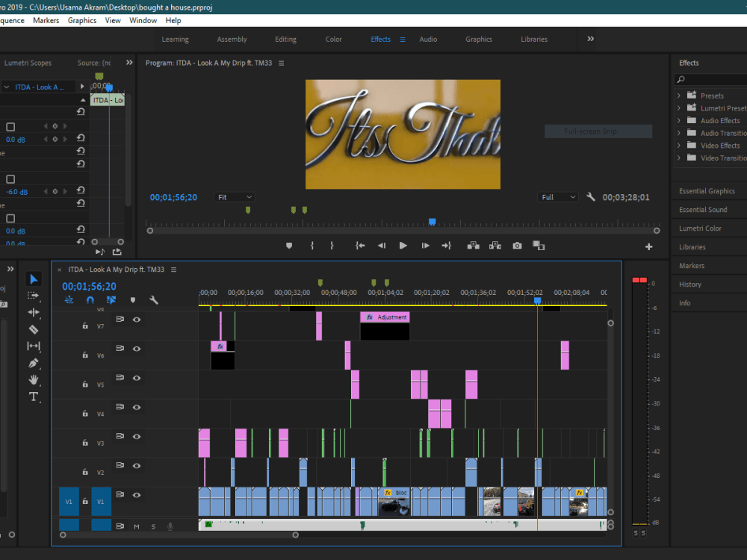Screen dimensions: 747x560
Task: Expand Presets folder in Effects
Action: [679, 96]
